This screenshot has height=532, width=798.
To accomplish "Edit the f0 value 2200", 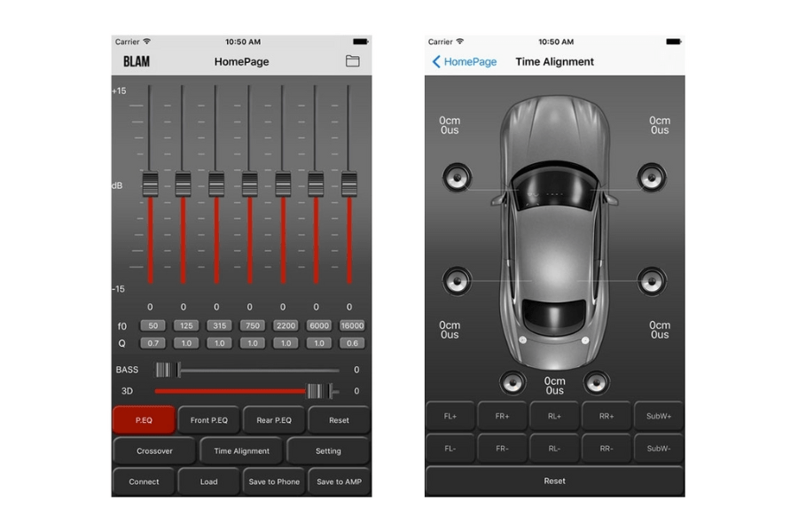I will tap(286, 325).
